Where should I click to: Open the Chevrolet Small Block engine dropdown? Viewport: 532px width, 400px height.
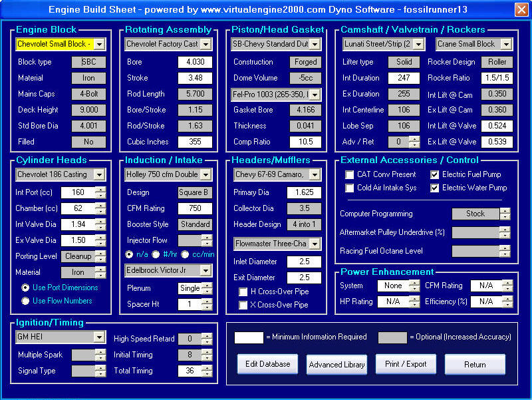point(99,45)
